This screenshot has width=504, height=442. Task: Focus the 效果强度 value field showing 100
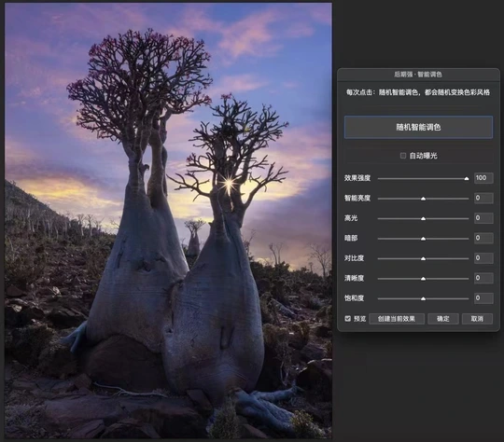pos(483,178)
